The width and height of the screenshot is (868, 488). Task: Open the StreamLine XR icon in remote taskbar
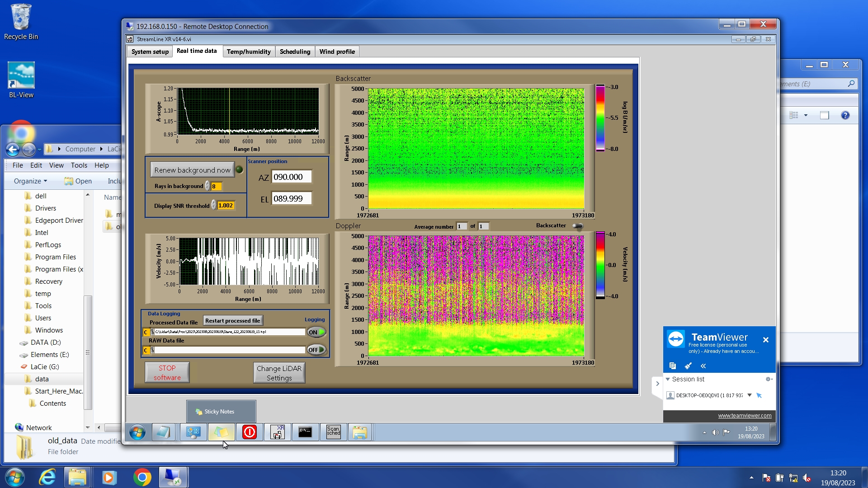click(x=277, y=432)
